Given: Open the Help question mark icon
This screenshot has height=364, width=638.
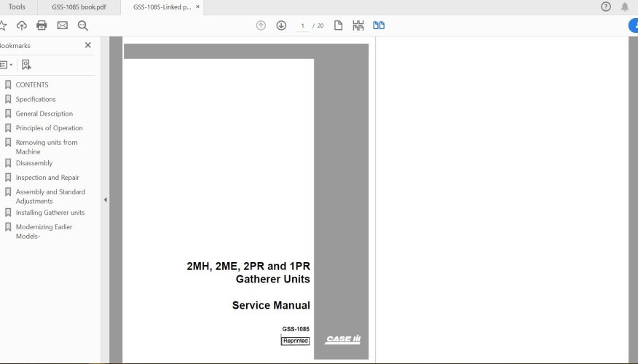Looking at the screenshot, I should (x=606, y=7).
